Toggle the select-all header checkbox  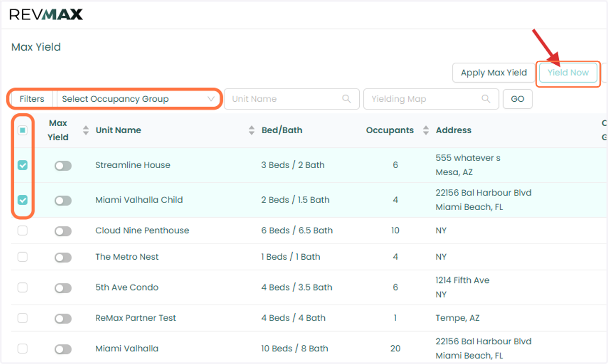tap(23, 130)
